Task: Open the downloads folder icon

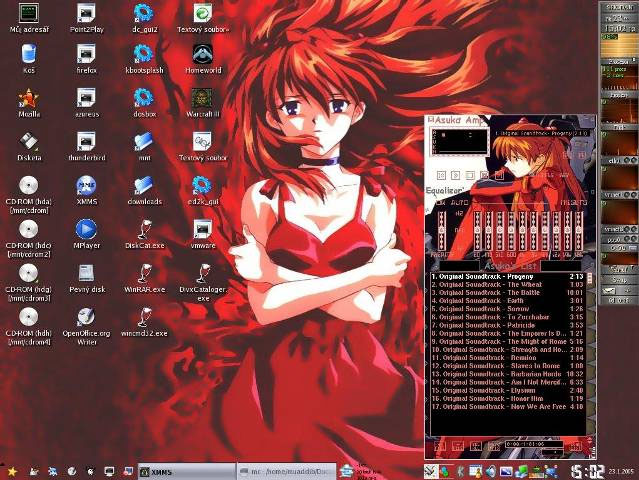Action: 144,190
